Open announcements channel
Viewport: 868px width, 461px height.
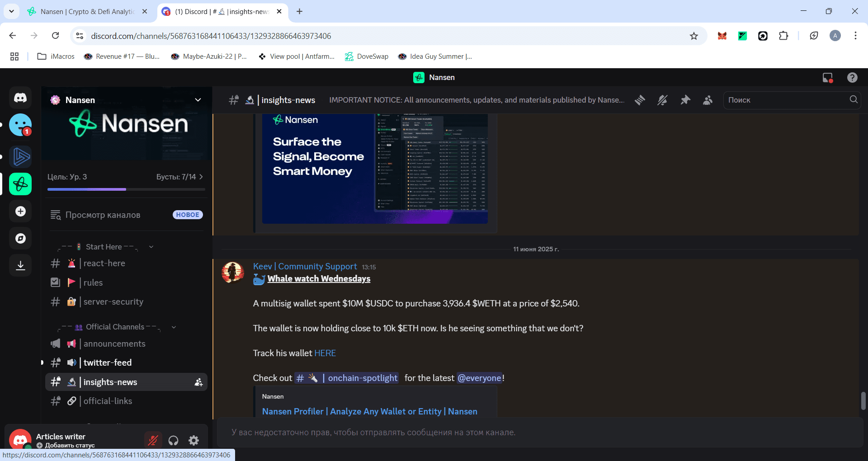point(126,344)
